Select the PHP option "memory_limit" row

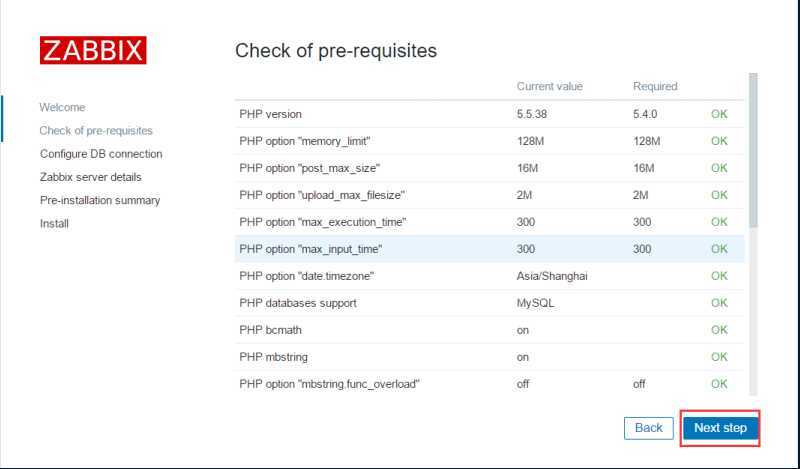pos(489,141)
